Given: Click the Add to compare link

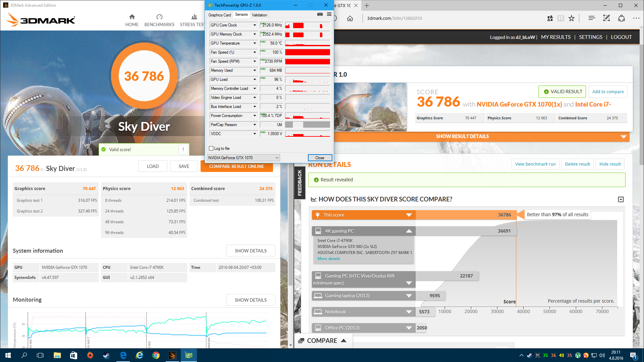Looking at the screenshot, I should [x=608, y=92].
